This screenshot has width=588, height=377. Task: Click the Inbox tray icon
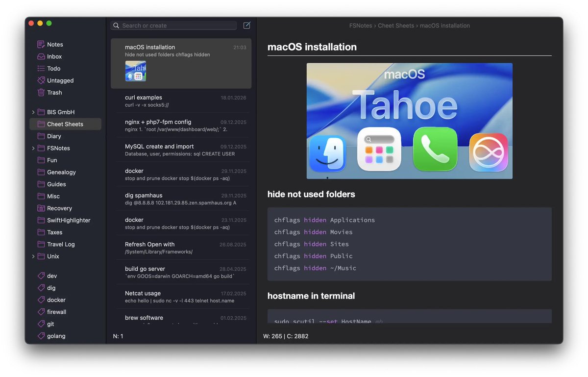(41, 56)
